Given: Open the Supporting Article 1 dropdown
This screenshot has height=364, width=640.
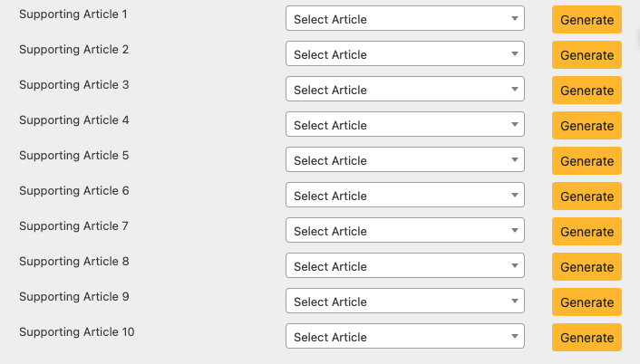Looking at the screenshot, I should 404,19.
